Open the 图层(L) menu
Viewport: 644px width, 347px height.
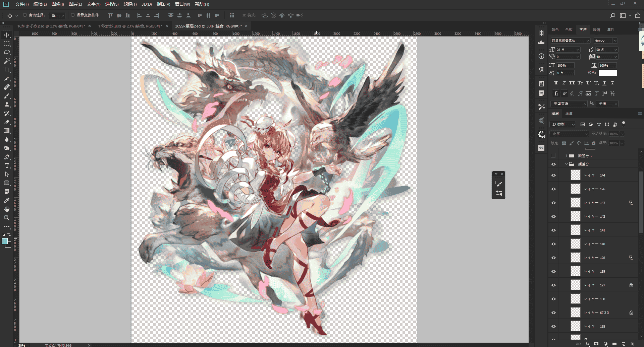[75, 4]
